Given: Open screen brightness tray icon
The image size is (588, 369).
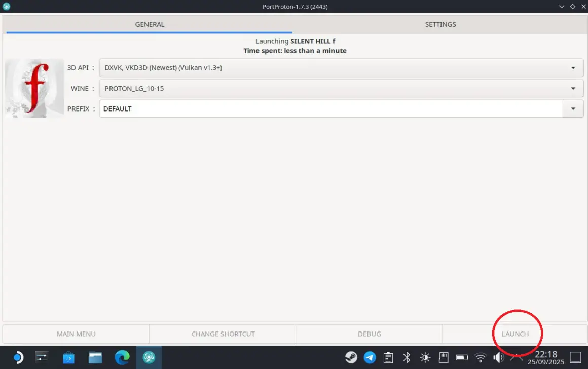Looking at the screenshot, I should (425, 357).
